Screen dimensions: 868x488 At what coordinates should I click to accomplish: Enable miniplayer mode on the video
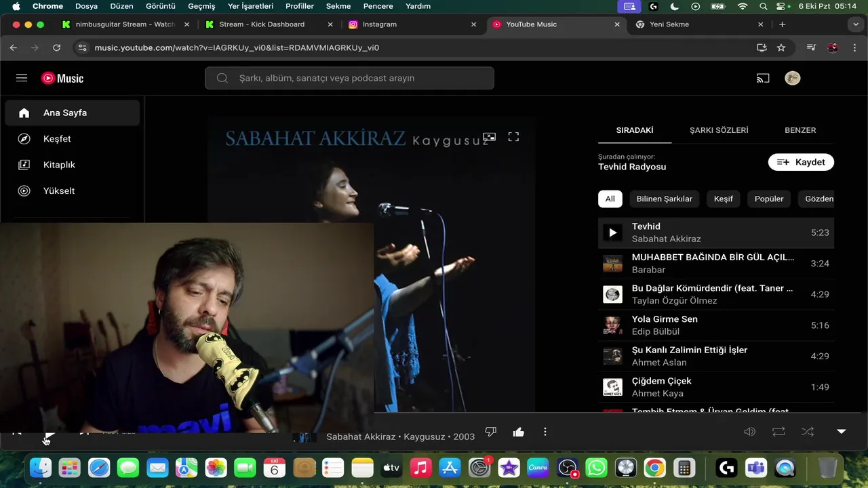click(490, 136)
